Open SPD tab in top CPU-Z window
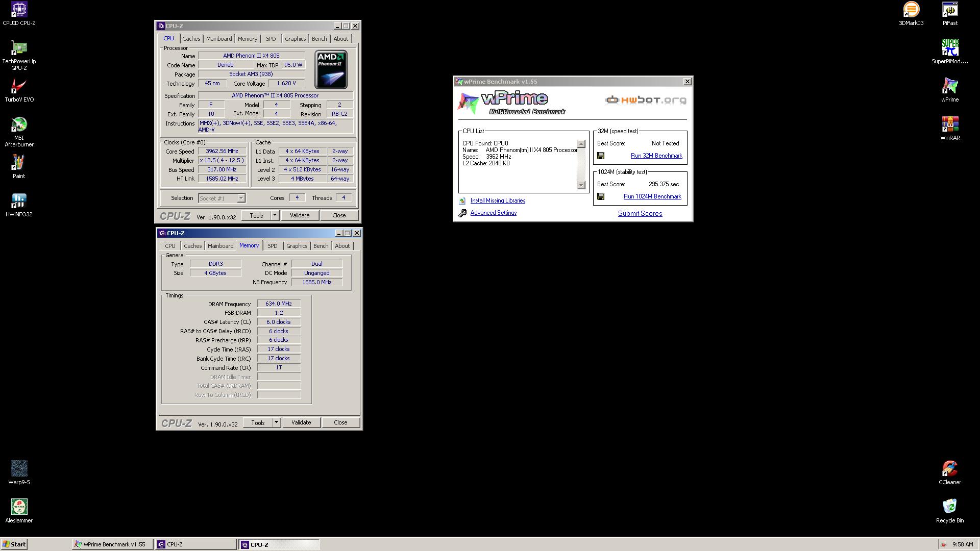Viewport: 980px width, 551px height. (271, 39)
